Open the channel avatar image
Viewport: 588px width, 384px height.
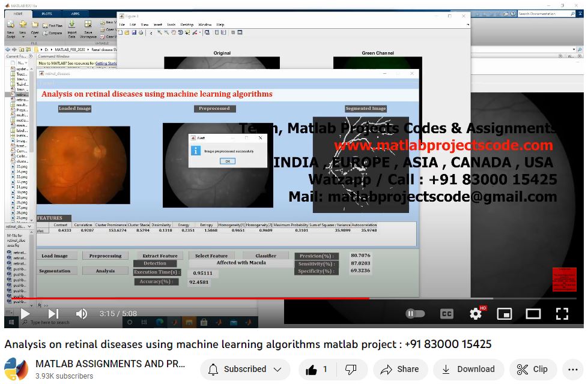(x=16, y=369)
